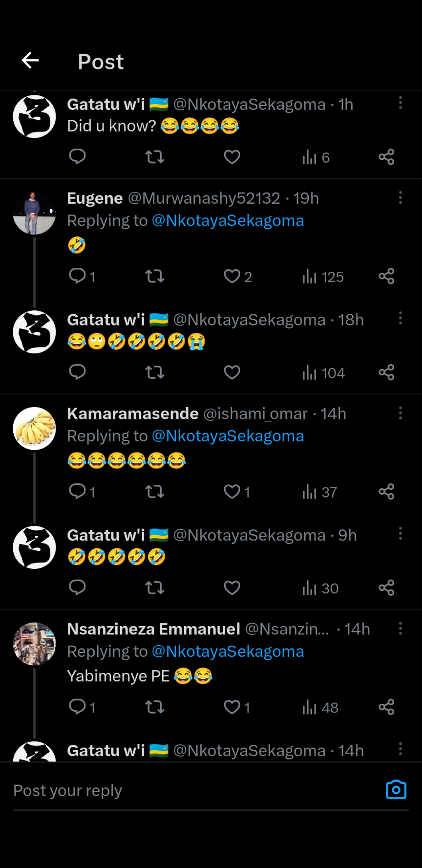This screenshot has height=868, width=422.
Task: Open more options menu on Kamaramasende's reply
Action: [x=400, y=413]
